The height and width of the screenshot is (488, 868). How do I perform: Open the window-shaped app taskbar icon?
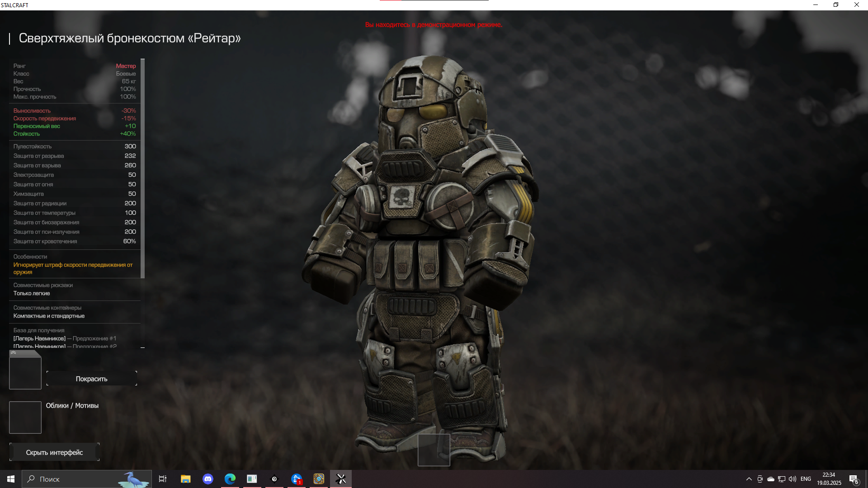pos(252,479)
